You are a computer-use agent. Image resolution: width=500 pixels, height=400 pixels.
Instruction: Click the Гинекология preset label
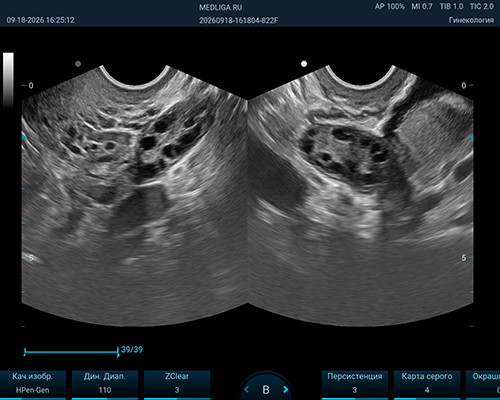click(471, 20)
